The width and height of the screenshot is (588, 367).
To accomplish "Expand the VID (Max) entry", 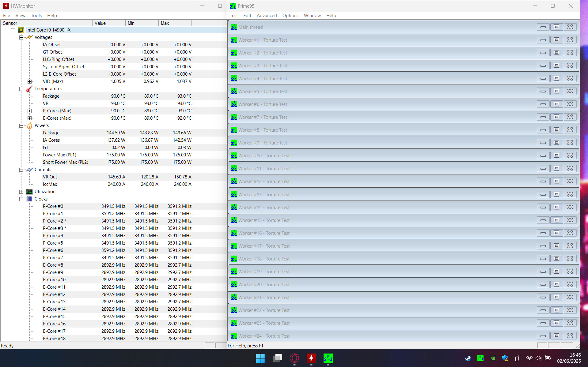I will click(x=29, y=81).
